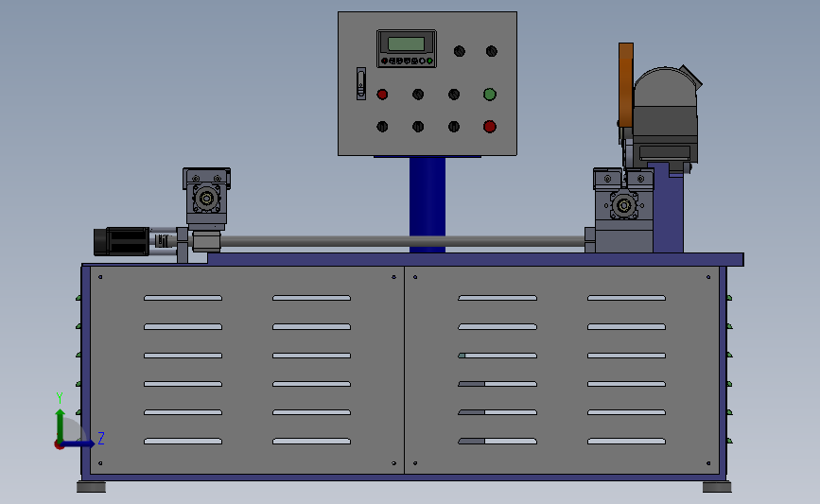820x504 pixels.
Task: Pick the left cabinet door panel
Action: 247,370
